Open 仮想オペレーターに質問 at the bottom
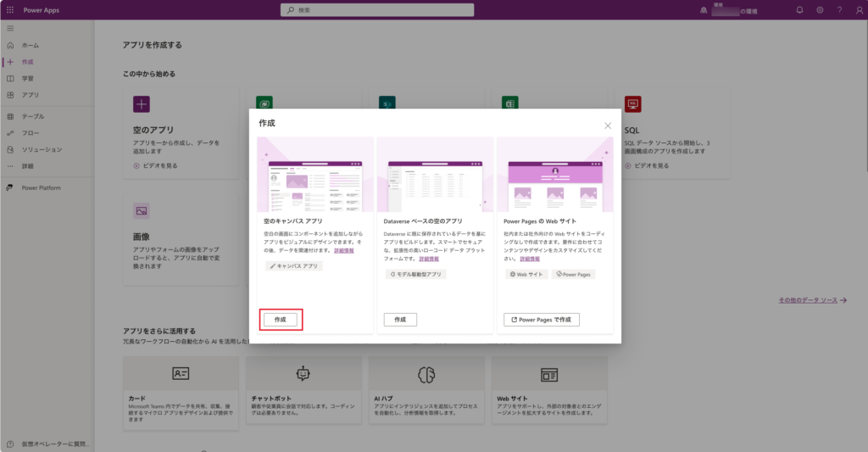 click(x=58, y=444)
